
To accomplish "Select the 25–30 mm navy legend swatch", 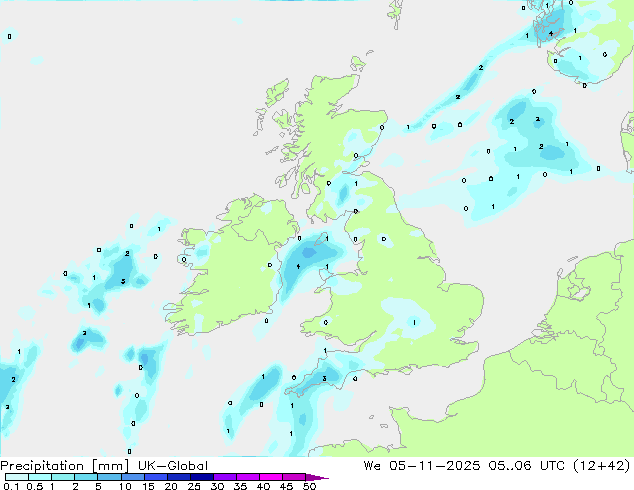I will [201, 477].
